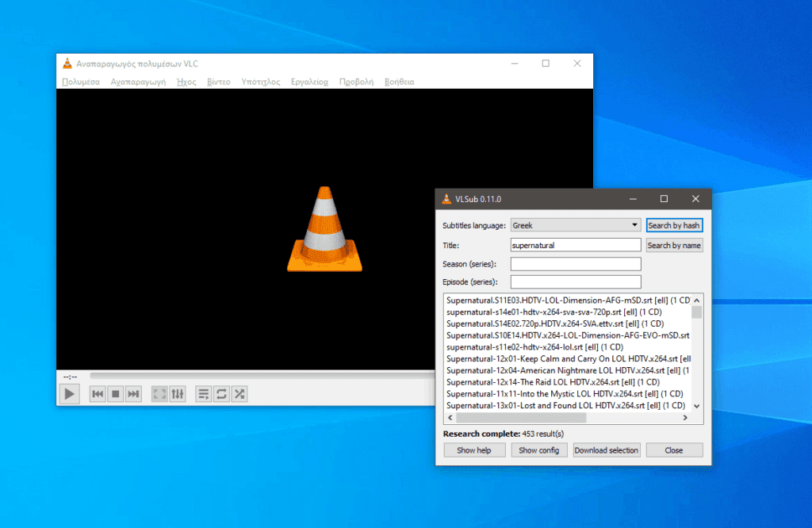The image size is (812, 528).
Task: Click the Play button in VLC
Action: click(x=70, y=394)
